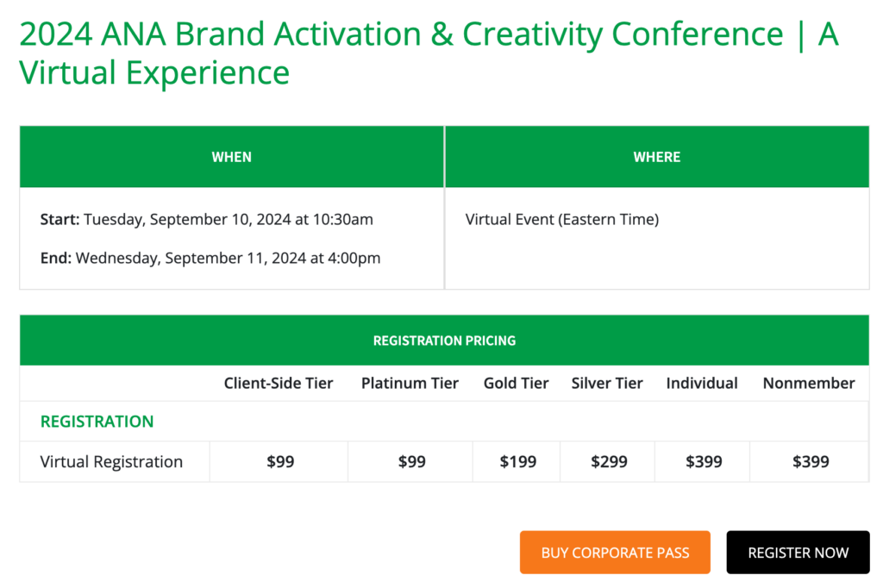Click the $199 Gold Tier price
The image size is (883, 588).
click(516, 462)
